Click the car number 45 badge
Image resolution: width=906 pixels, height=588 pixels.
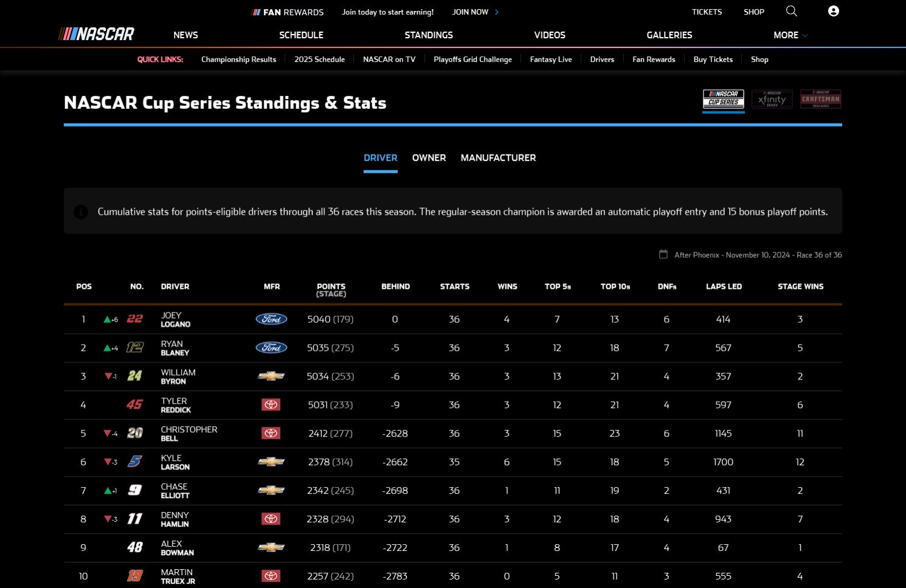135,404
